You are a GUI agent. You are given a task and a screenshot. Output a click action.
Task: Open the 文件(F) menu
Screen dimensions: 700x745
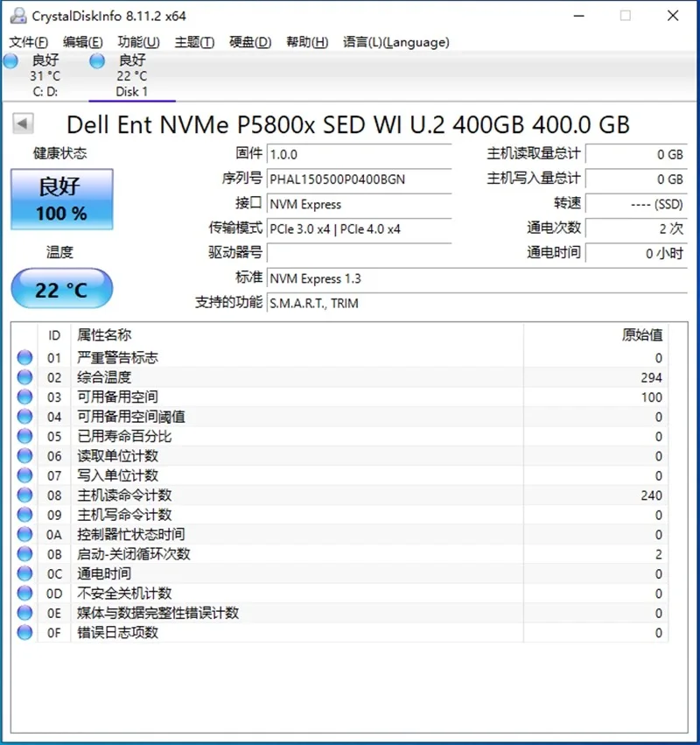[x=29, y=42]
